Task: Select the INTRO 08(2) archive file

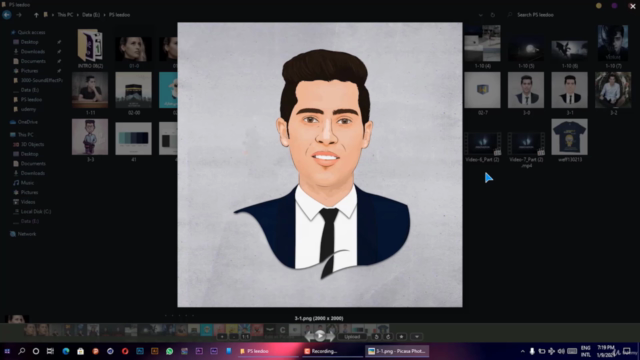Action: tap(90, 48)
